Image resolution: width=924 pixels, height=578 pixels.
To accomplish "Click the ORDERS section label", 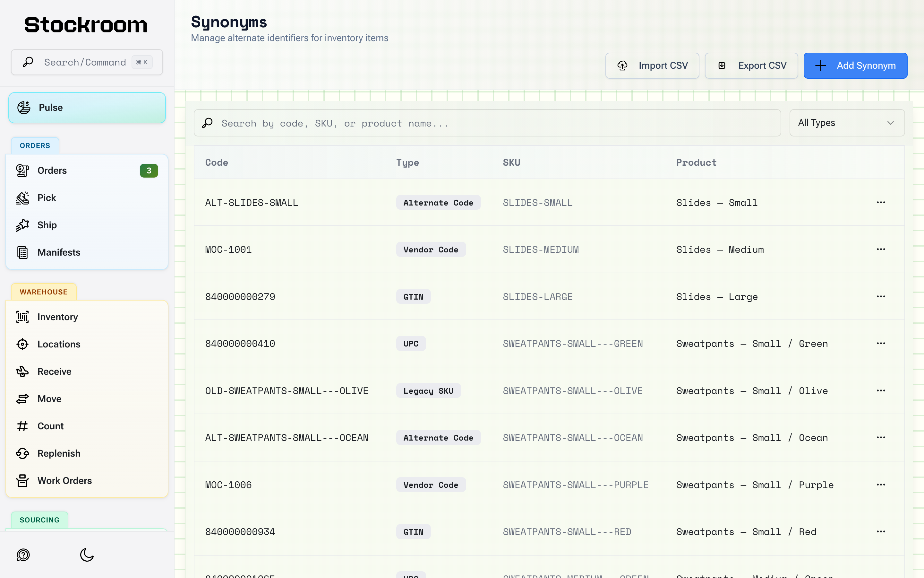I will (35, 146).
